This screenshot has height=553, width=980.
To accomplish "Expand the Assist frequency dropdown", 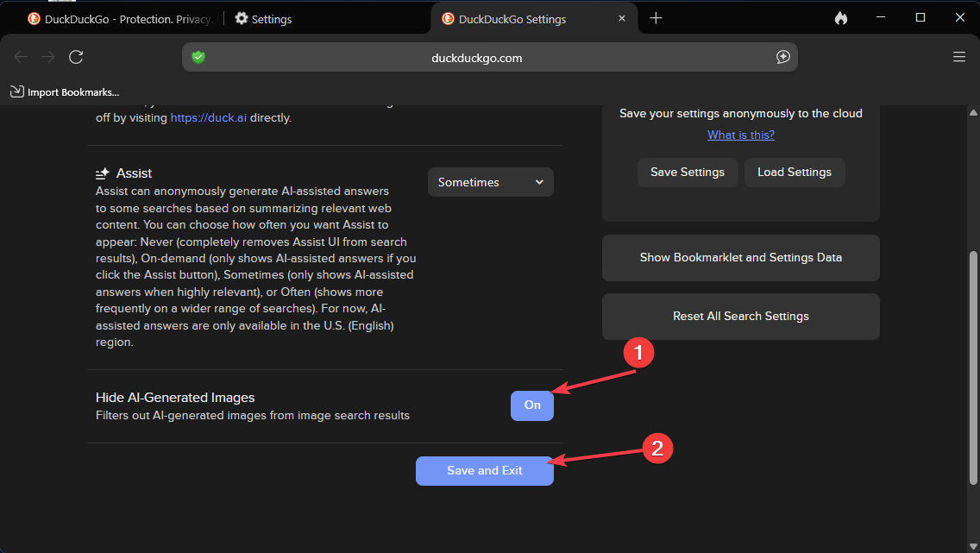I will [490, 182].
